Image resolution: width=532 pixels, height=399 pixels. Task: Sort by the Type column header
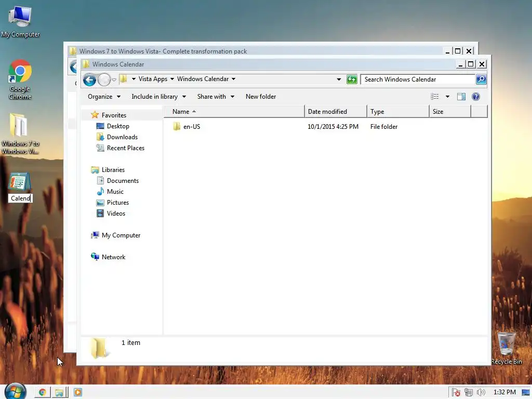tap(398, 112)
